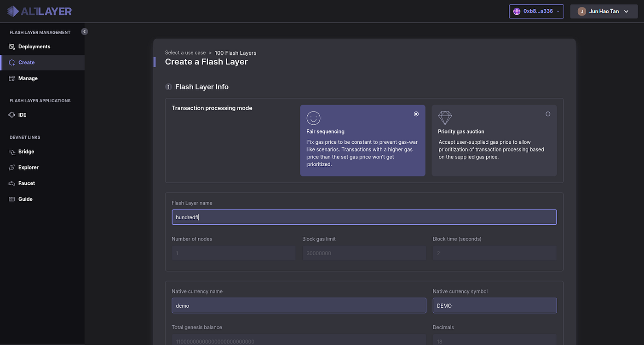
Task: Navigate to Select a use case breadcrumb
Action: (x=185, y=53)
